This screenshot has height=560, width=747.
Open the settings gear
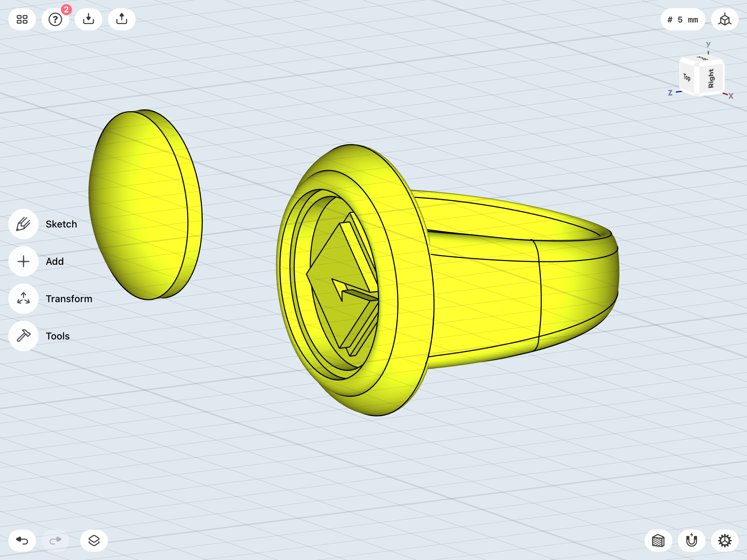(x=725, y=541)
